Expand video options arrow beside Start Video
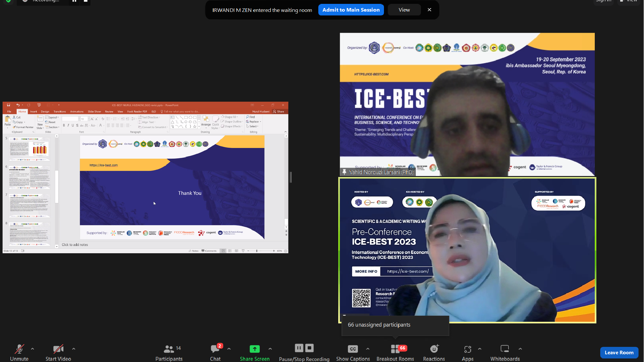This screenshot has width=644, height=362. 74,349
